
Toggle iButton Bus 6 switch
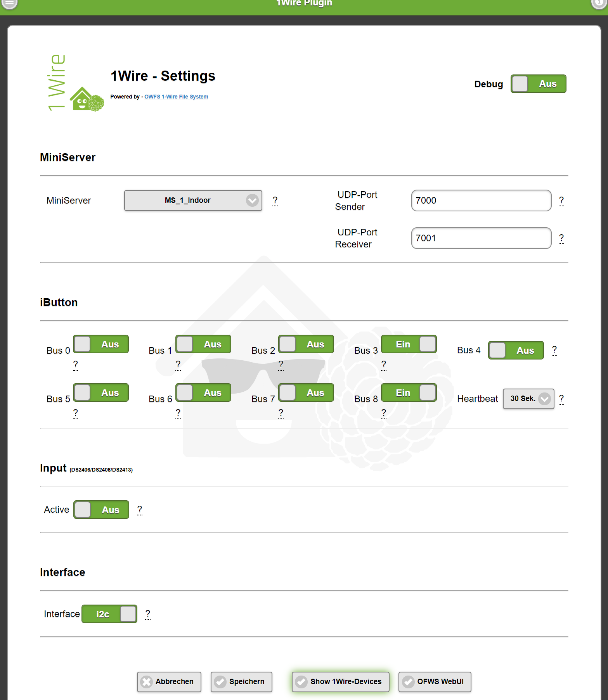(203, 392)
